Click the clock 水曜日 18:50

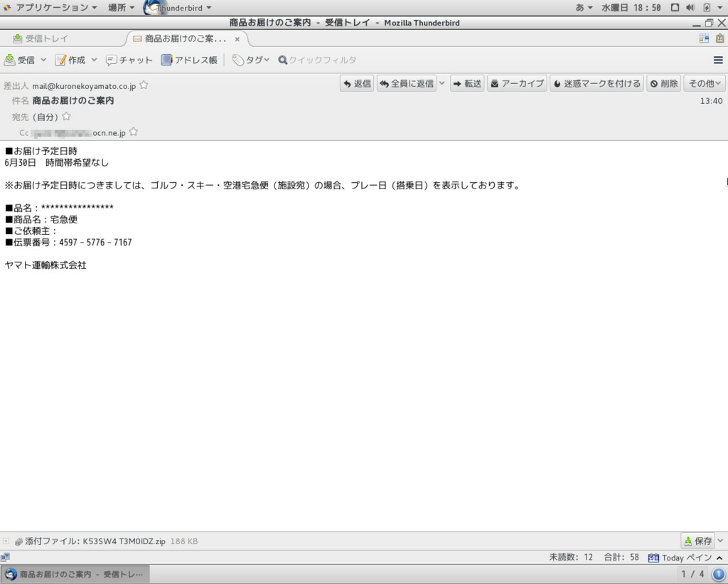coord(631,7)
